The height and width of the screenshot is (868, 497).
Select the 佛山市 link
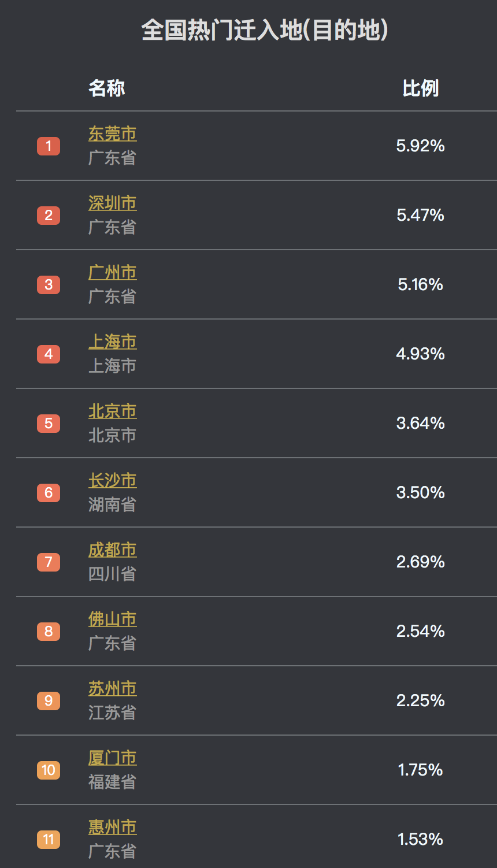[x=112, y=619]
